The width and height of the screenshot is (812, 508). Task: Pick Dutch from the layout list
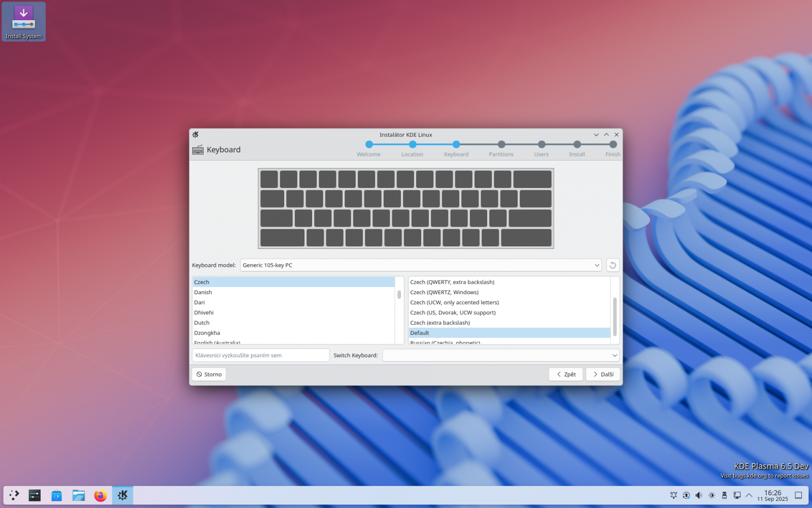click(293, 323)
